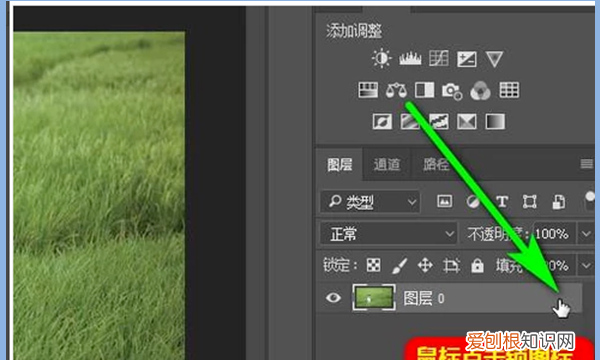Add a Selective Color adjustment
Screen dimensions: 600x360
point(467,122)
